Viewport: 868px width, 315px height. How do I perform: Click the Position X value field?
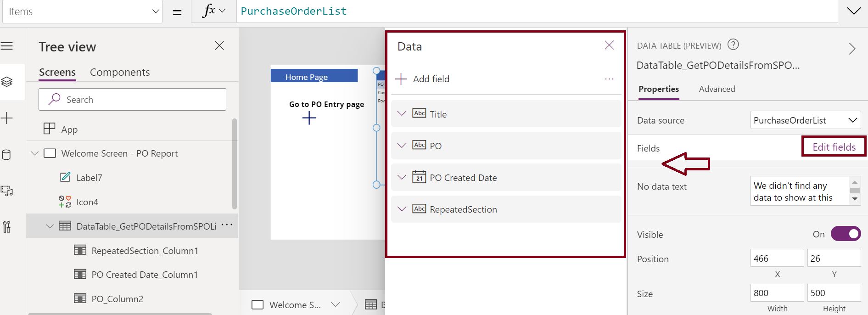point(777,258)
